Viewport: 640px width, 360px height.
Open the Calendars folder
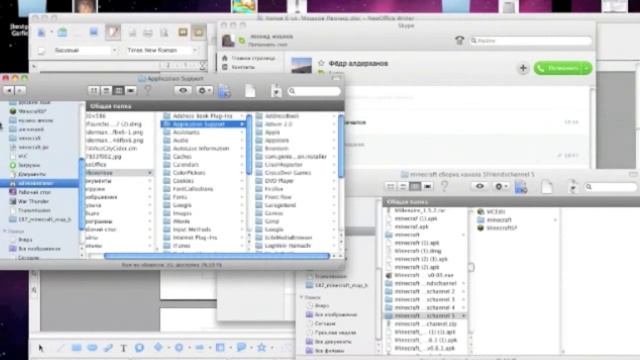coord(186,164)
